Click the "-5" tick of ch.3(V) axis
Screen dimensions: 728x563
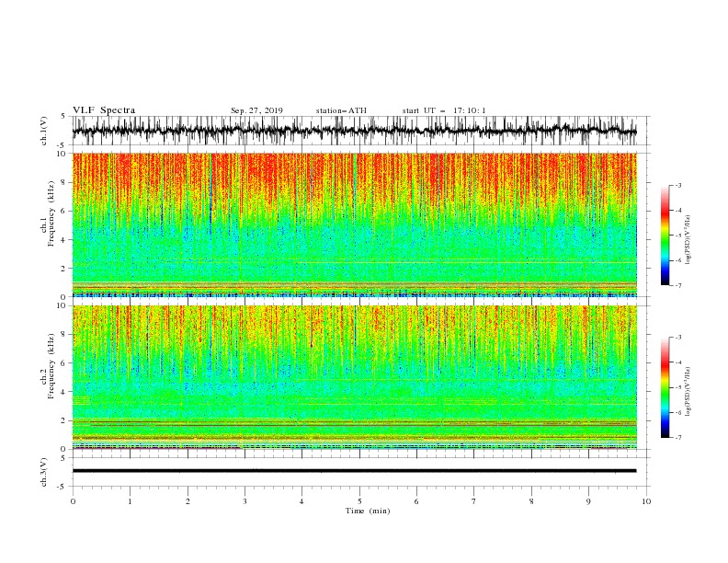63,487
